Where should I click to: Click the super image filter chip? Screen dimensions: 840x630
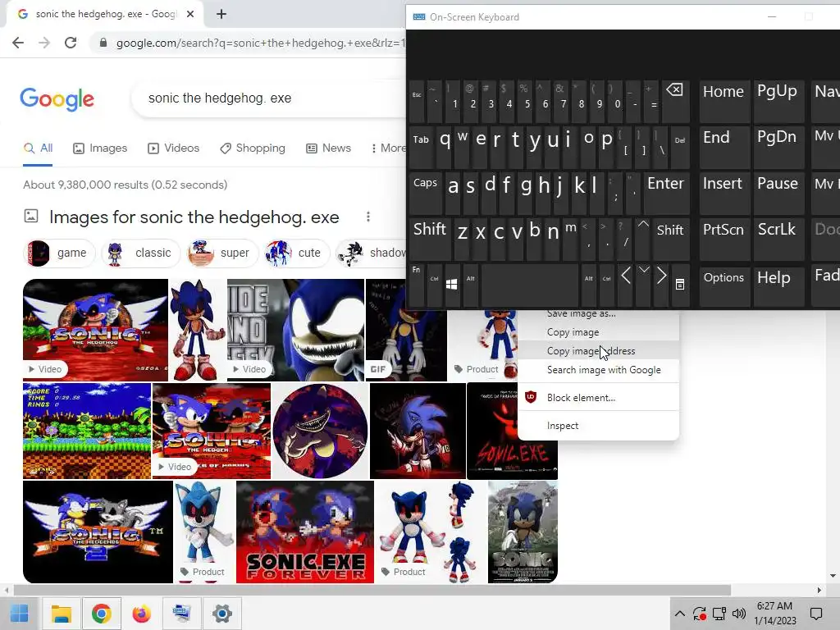[222, 253]
